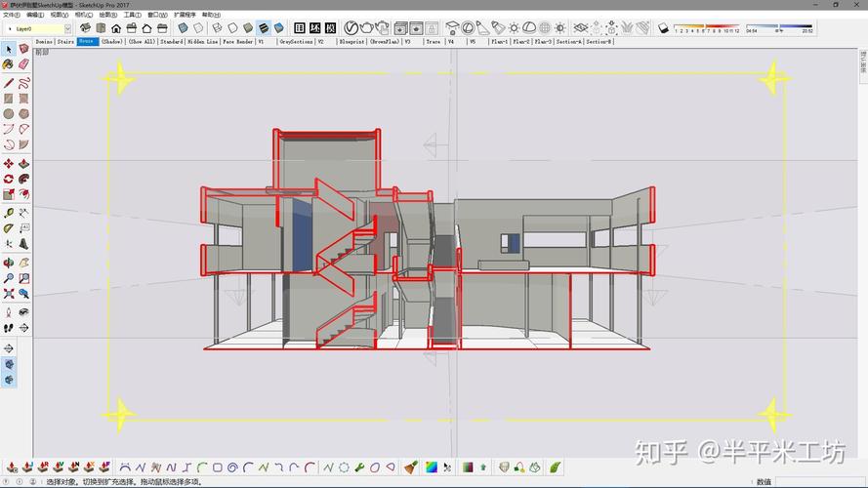Viewport: 868px width, 488px height.
Task: Click the Zoom magnifier tool
Action: (9, 278)
